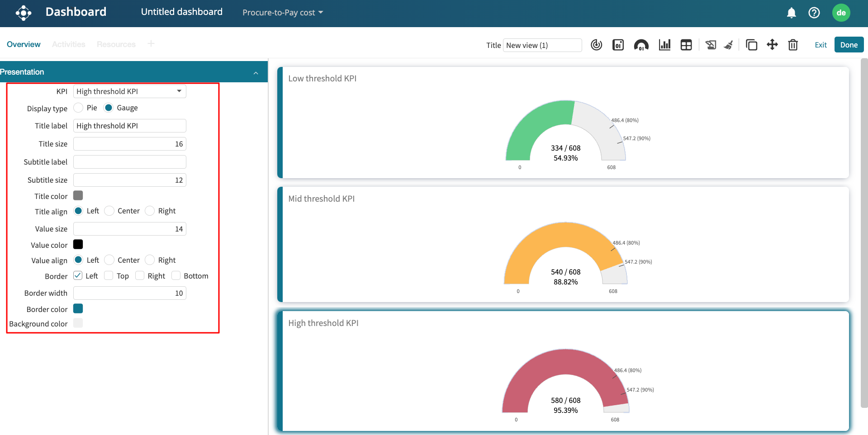This screenshot has height=435, width=868.
Task: Collapse the Presentation panel
Action: (256, 72)
